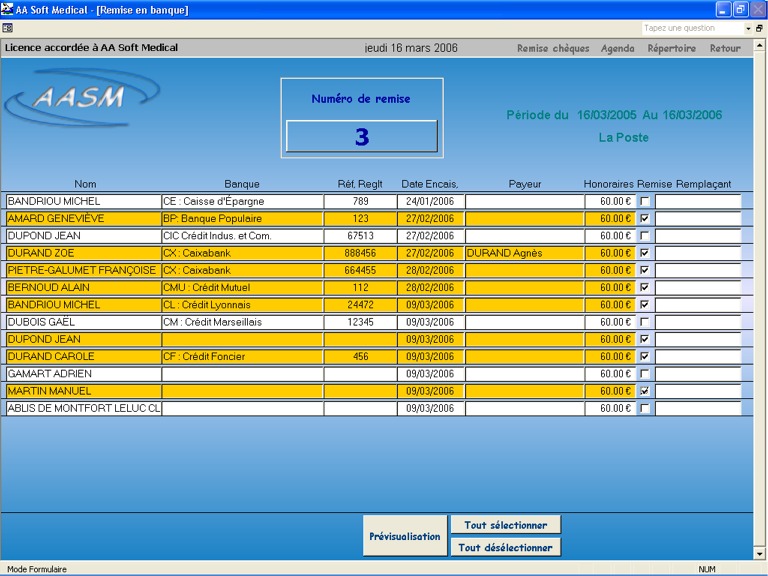Open the Agenda menu item
This screenshot has height=576, width=768.
[618, 48]
